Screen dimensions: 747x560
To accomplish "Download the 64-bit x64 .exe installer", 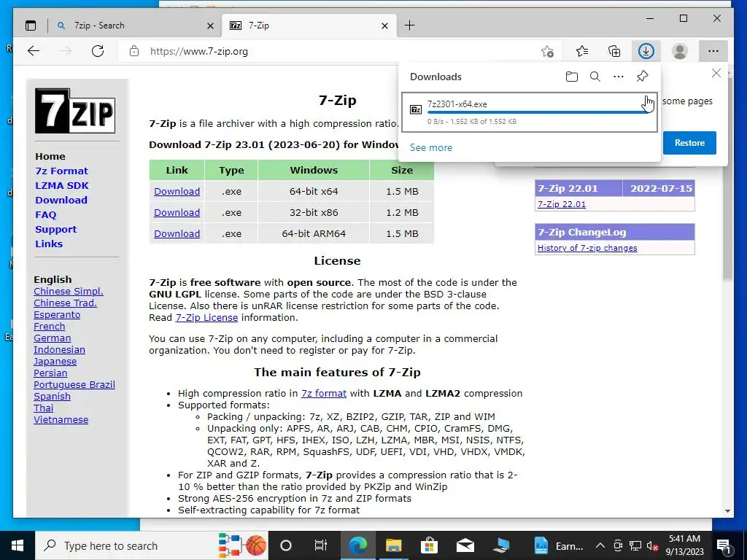I will [x=177, y=192].
